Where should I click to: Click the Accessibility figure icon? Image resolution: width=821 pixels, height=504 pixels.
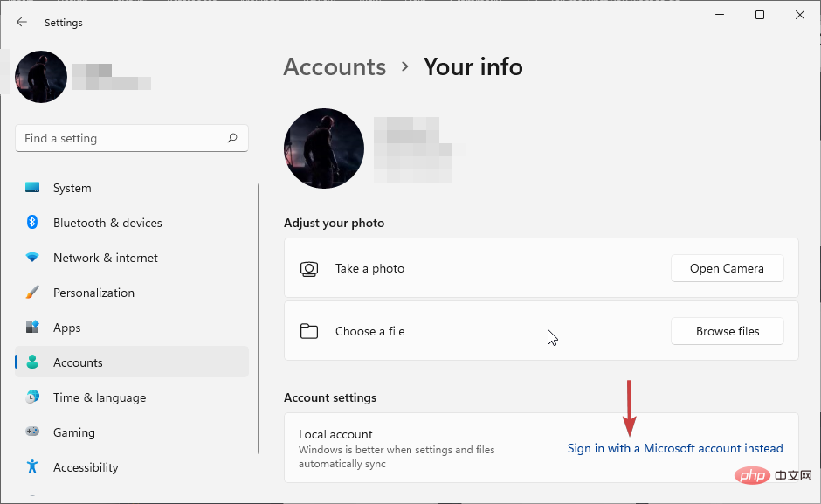32,466
